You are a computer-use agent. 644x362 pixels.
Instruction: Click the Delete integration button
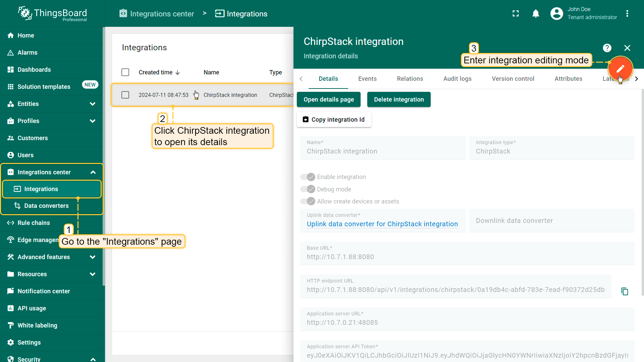[x=399, y=100]
